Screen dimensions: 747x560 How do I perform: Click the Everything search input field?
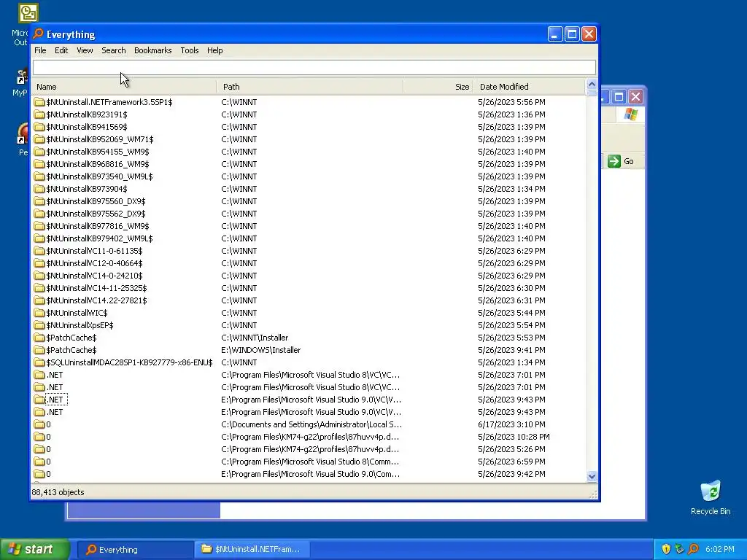(314, 68)
